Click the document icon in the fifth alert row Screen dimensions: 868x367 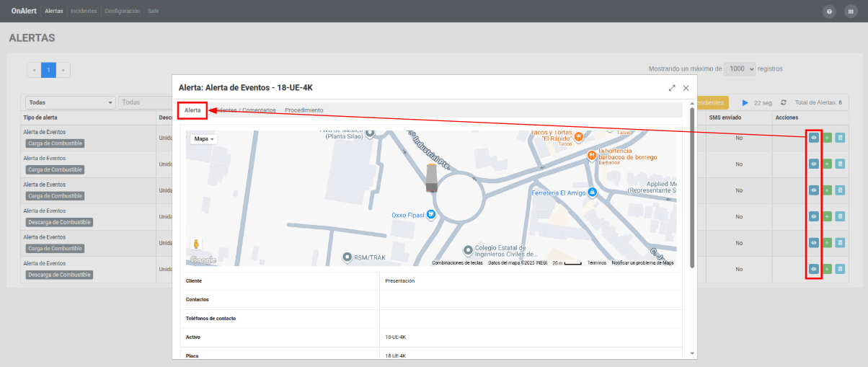[840, 242]
